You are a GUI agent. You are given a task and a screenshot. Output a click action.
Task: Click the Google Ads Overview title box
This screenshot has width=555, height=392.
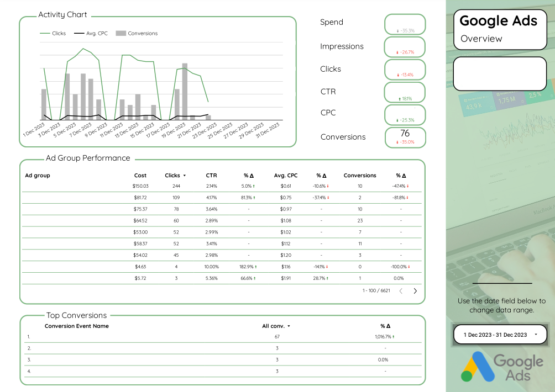tap(500, 30)
